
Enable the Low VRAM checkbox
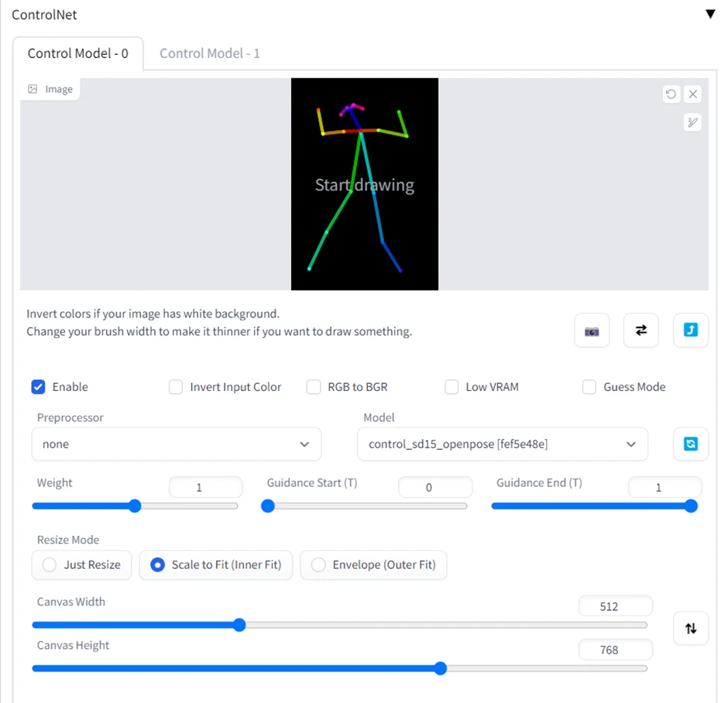(x=452, y=387)
